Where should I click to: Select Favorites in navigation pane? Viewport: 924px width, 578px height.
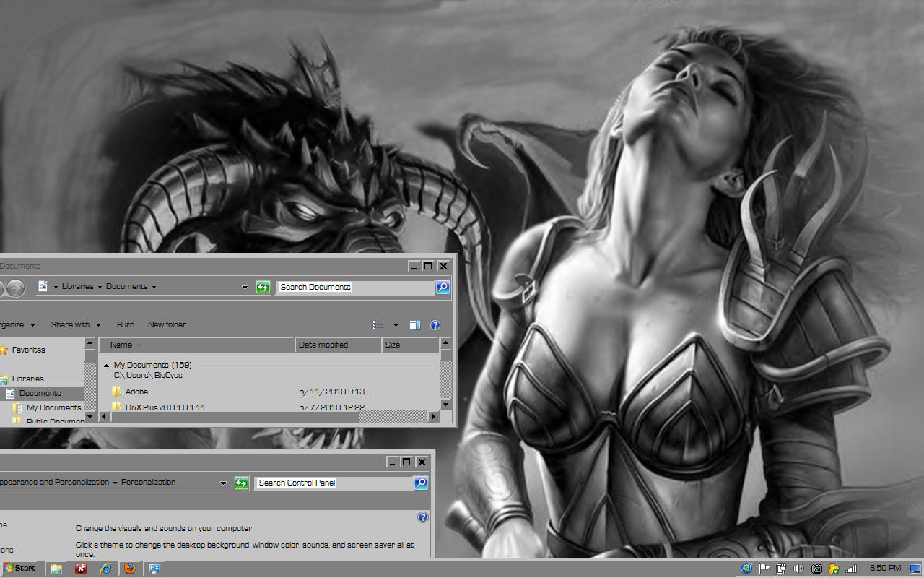[28, 350]
